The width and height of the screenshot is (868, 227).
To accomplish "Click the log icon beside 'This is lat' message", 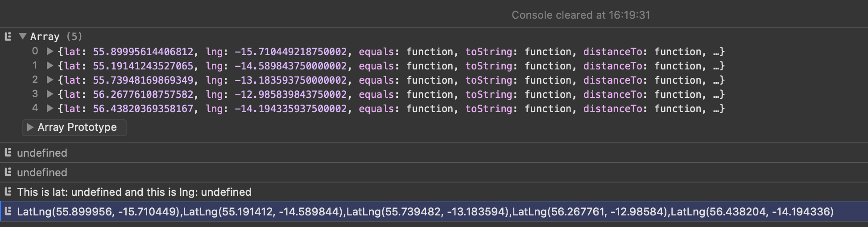I will coord(8,192).
